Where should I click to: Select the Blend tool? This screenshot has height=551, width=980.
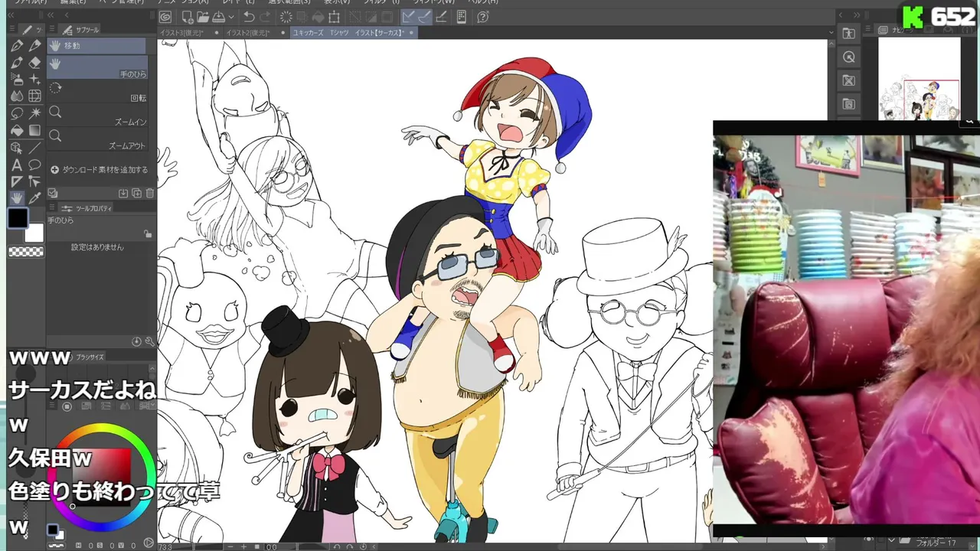16,96
